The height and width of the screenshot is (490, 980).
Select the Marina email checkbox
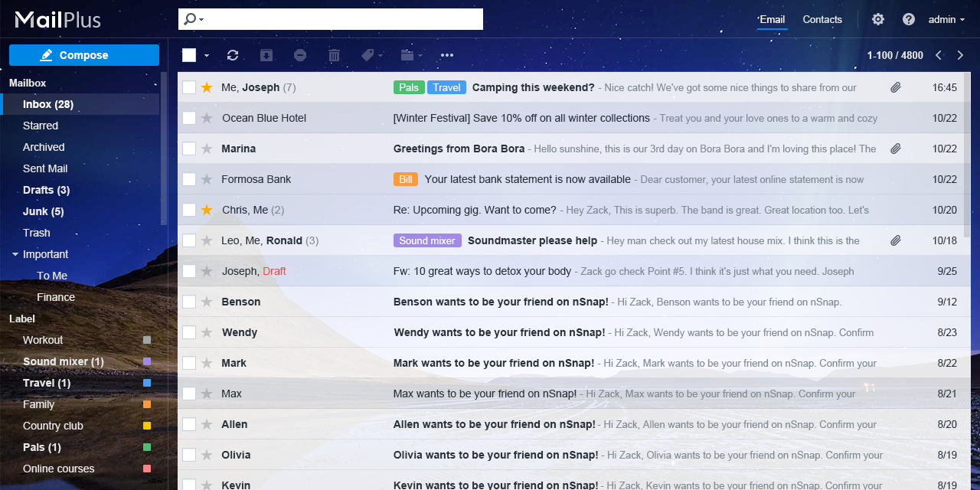tap(189, 149)
